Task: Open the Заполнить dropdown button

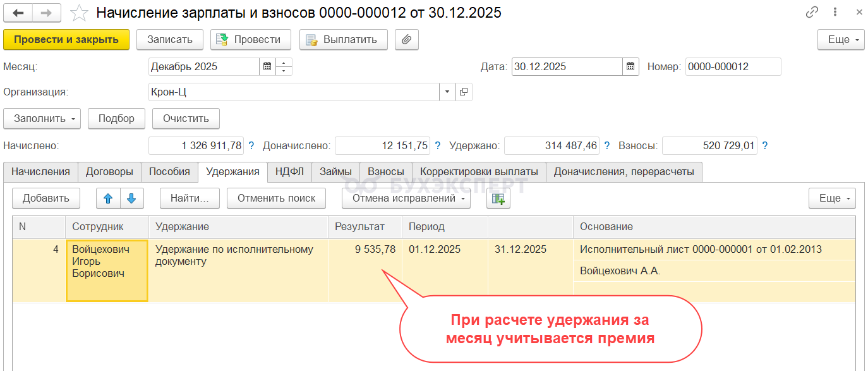Action: 42,118
